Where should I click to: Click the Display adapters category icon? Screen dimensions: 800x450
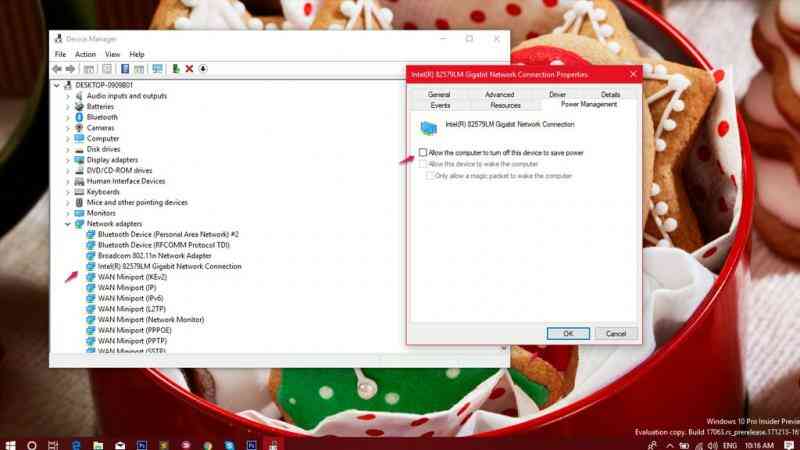[79, 160]
